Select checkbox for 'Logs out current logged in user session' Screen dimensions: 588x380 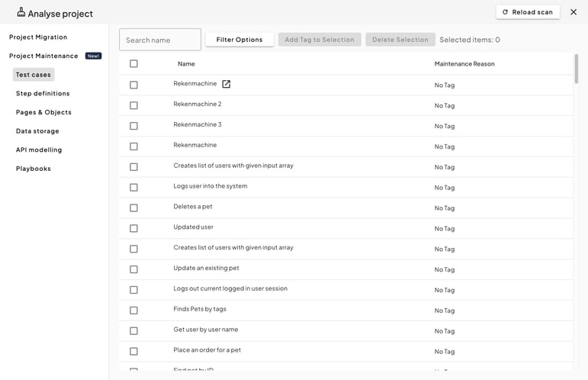pos(133,290)
